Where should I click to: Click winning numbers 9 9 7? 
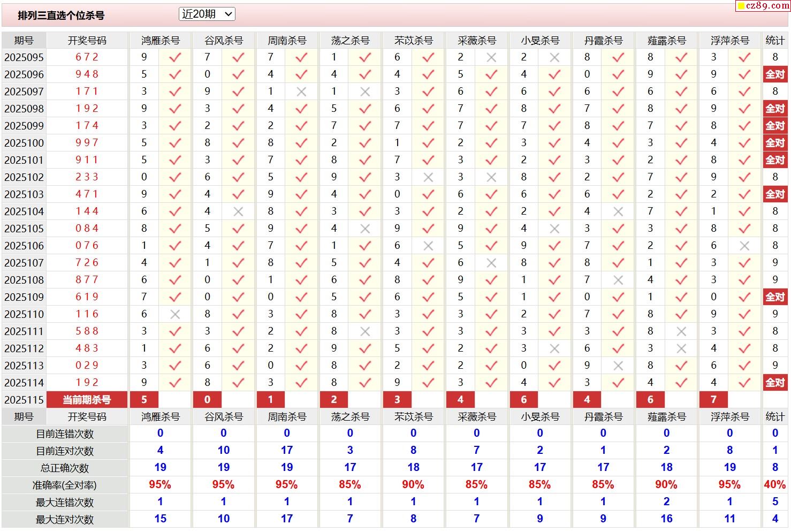87,143
